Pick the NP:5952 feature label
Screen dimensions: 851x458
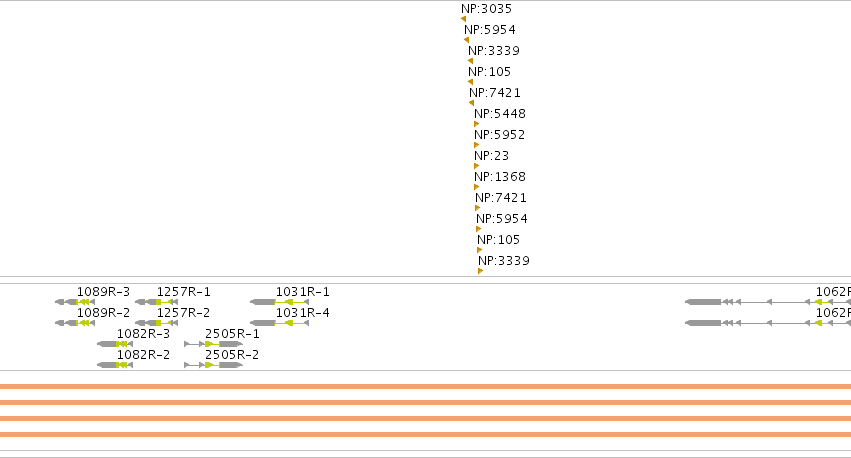(500, 135)
